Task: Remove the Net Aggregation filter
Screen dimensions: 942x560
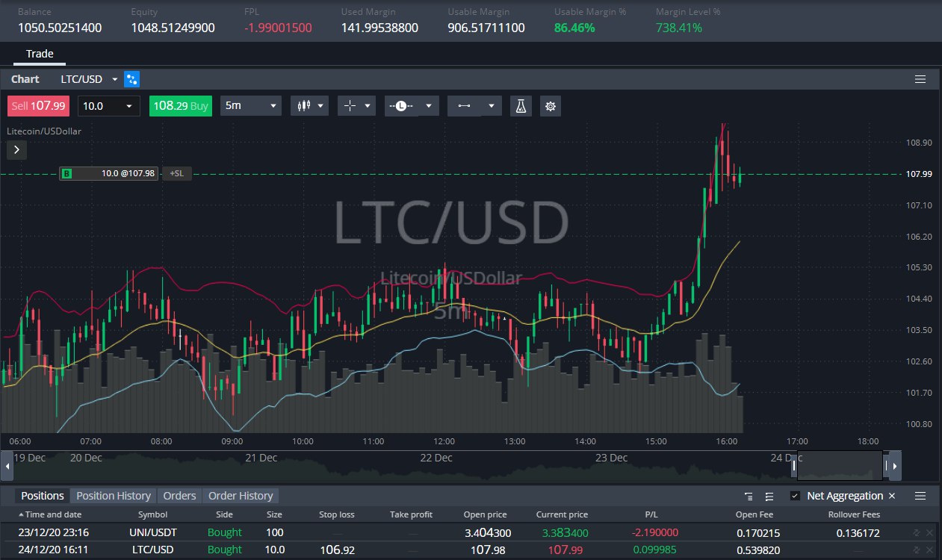Action: [x=891, y=496]
